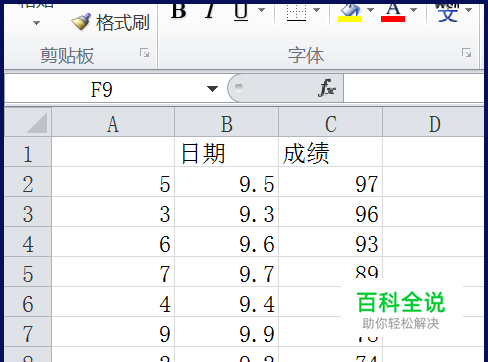488x362 pixels.
Task: Apply red font color
Action: [393, 13]
